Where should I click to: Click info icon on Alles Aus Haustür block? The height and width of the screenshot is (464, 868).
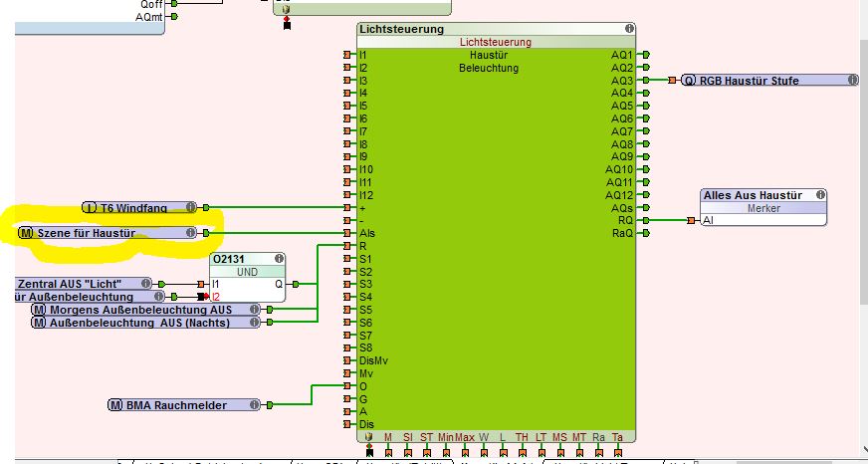(x=822, y=195)
